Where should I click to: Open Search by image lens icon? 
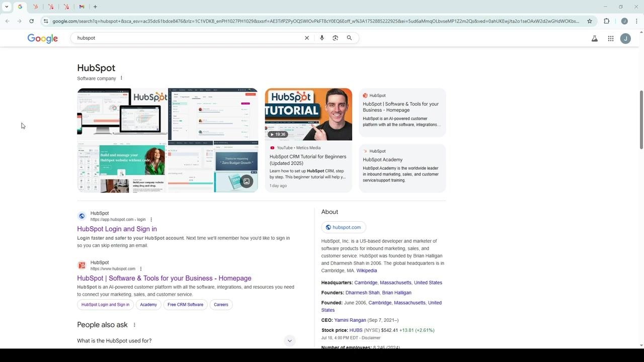coord(336,38)
